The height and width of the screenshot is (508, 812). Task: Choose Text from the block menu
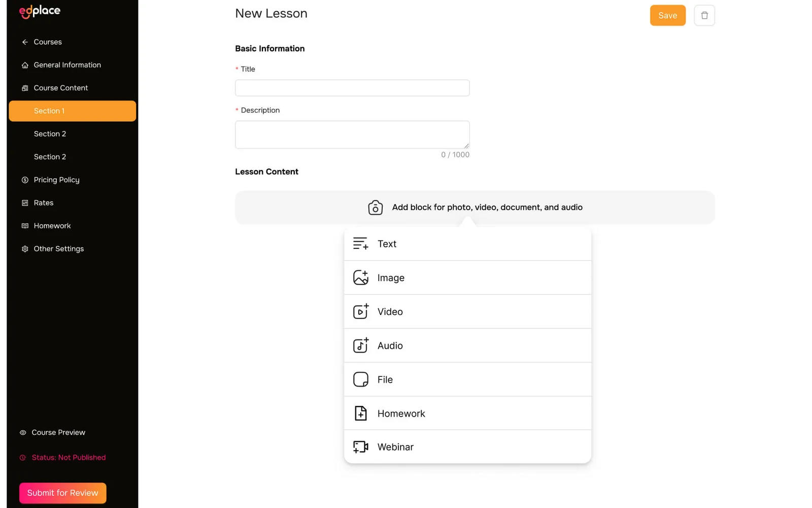click(x=467, y=244)
